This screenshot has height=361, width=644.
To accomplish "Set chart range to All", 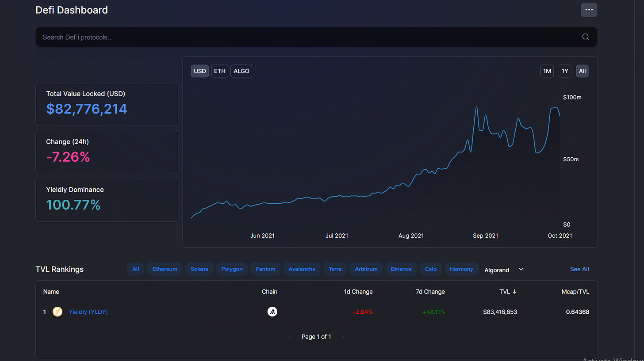I will [582, 71].
